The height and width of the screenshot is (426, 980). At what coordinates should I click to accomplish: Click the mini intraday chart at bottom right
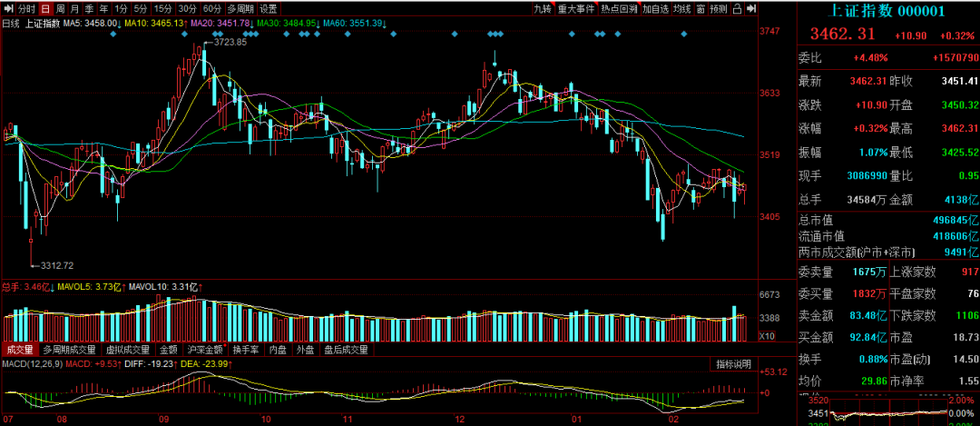coord(888,412)
